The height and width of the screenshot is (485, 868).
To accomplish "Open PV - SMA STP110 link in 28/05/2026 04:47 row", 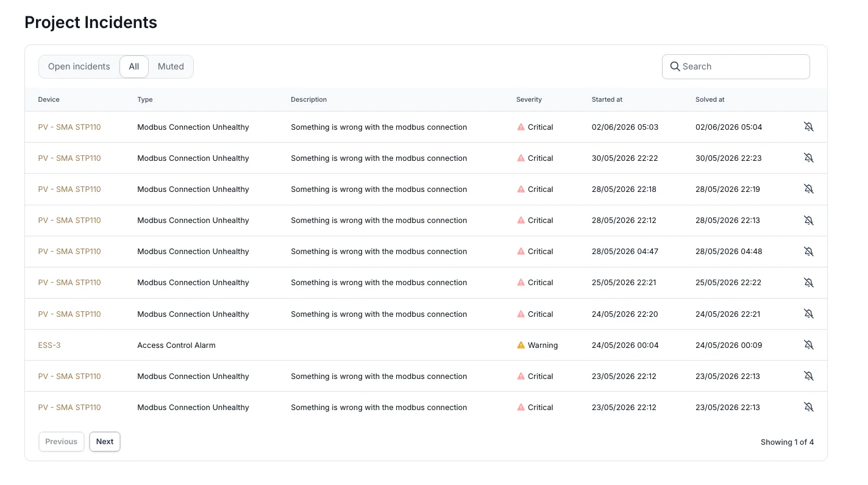I will coord(69,251).
